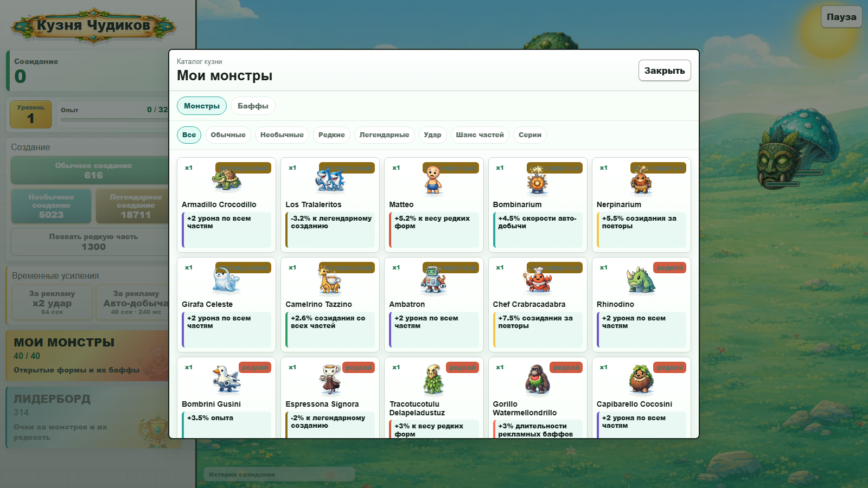Click Легендарное создание 18711 button
The width and height of the screenshot is (868, 488).
click(x=132, y=206)
